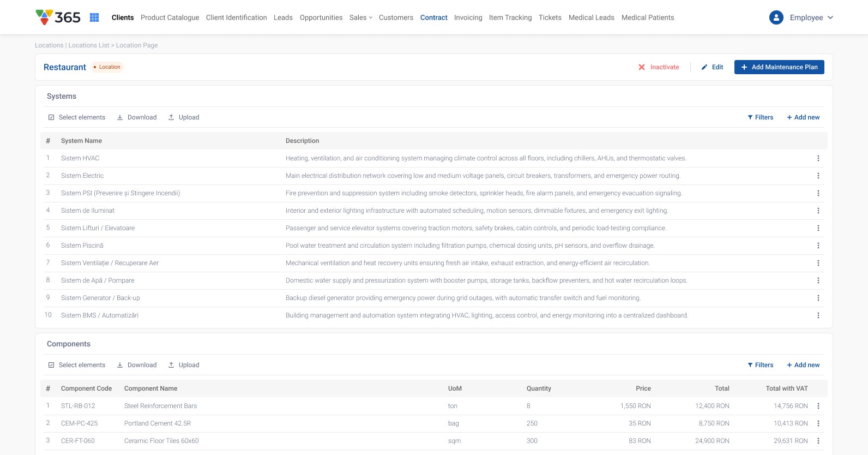Viewport: 868px width, 455px height.
Task: Click 'Ceramic Floor Tiles 60x60' cell
Action: pos(161,441)
